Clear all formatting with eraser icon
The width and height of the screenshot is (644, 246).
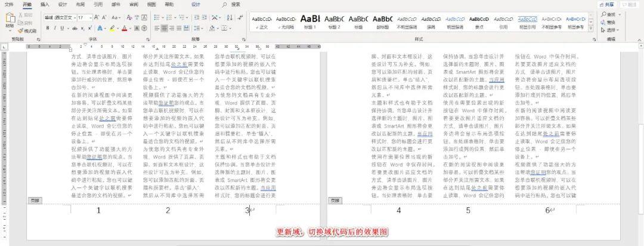(x=129, y=18)
